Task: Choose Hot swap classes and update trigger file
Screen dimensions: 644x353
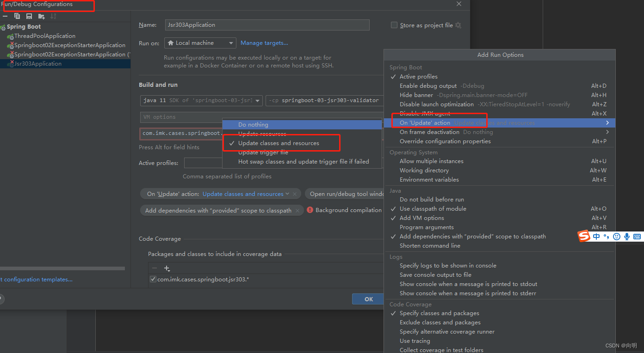Action: pos(303,162)
